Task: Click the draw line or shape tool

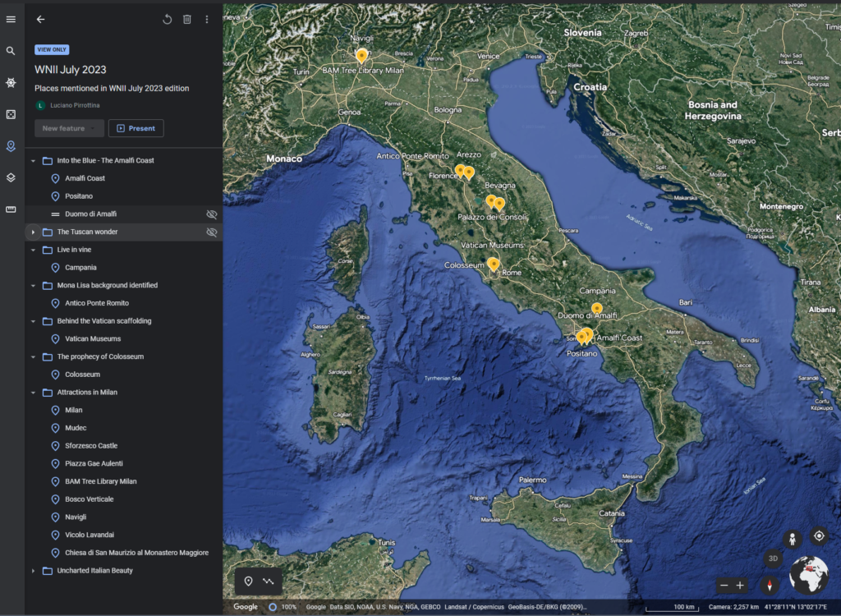Action: (x=269, y=582)
